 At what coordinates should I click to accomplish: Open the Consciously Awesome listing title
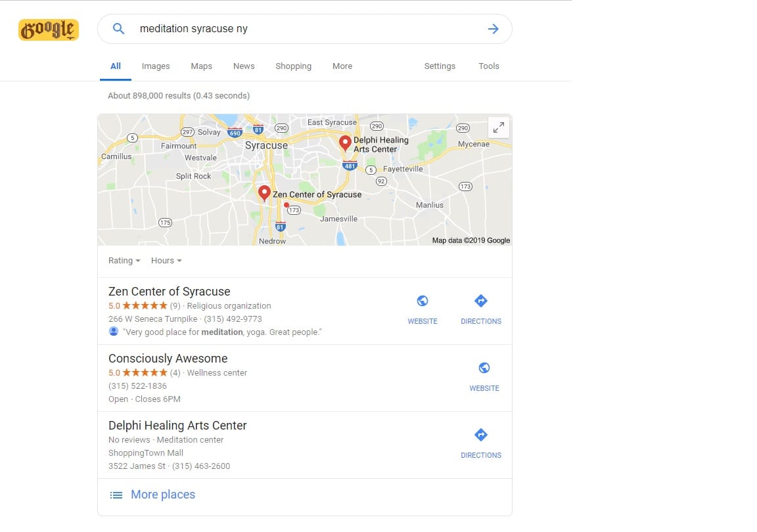[168, 359]
